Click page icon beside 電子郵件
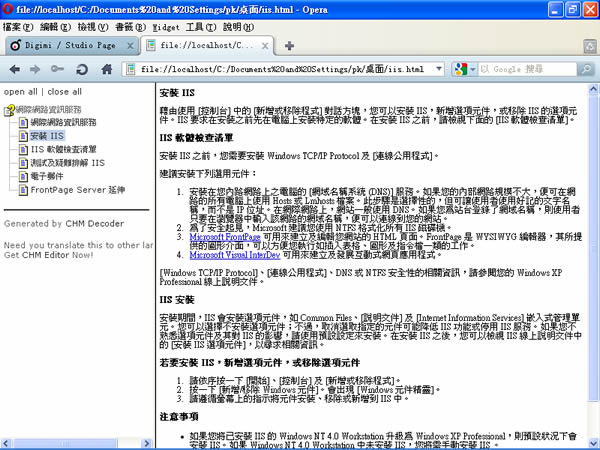600x450 pixels. pyautogui.click(x=23, y=176)
